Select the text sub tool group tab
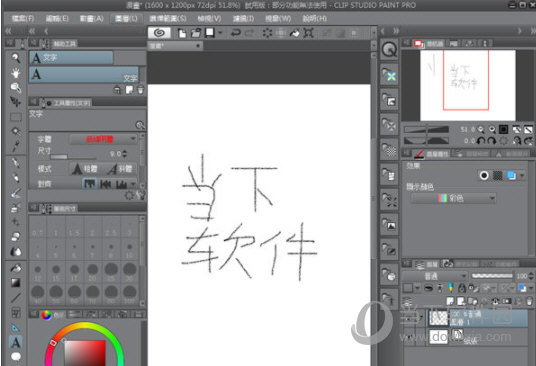 [71, 58]
